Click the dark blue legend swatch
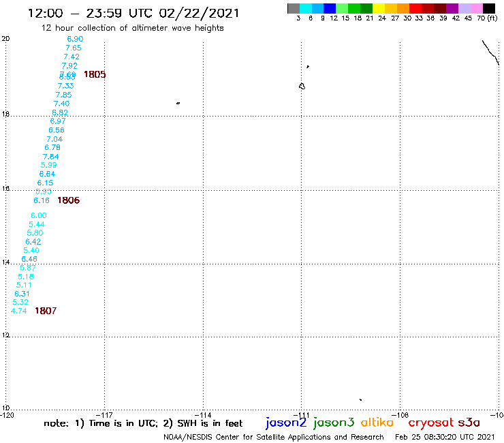This screenshot has width=504, height=443. (330, 9)
